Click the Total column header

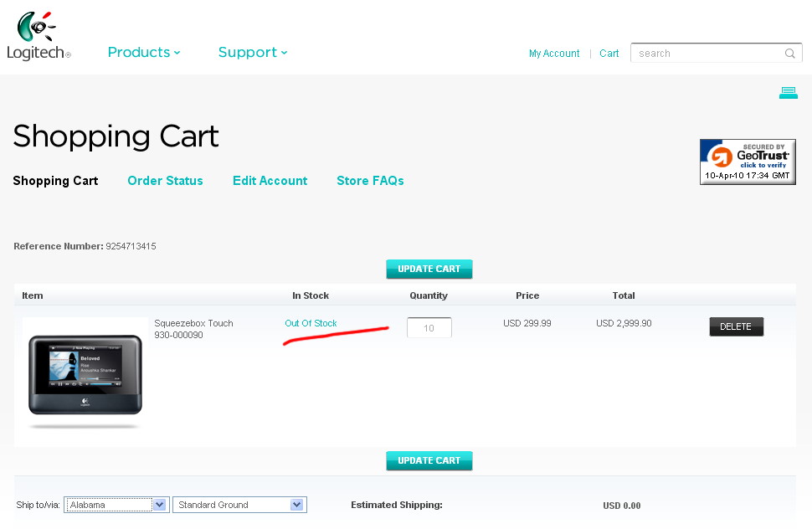click(x=624, y=295)
